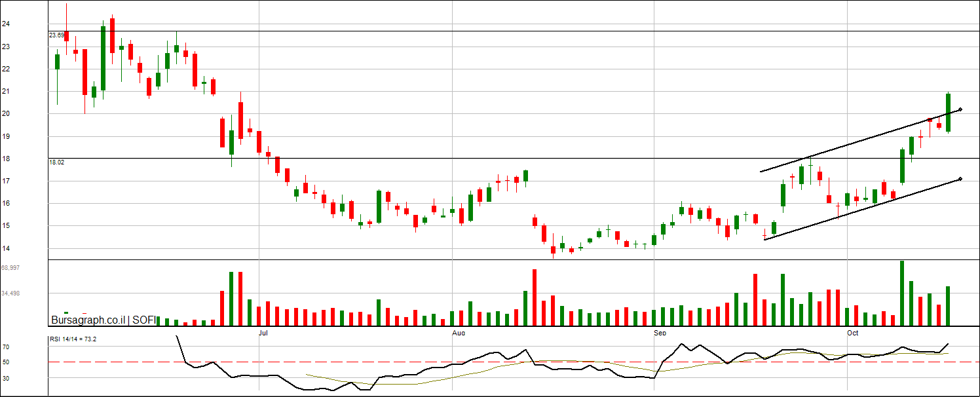The image size is (980, 397).
Task: Click the 24 price axis label
Action: pos(5,24)
